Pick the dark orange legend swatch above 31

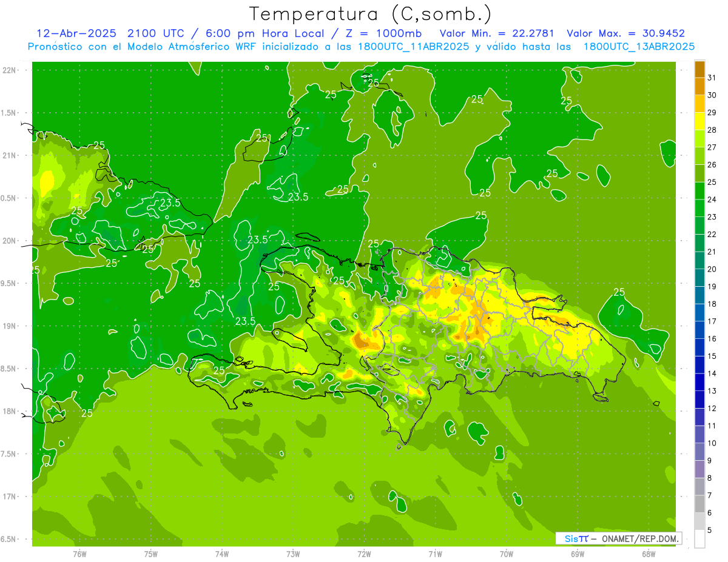pyautogui.click(x=699, y=69)
